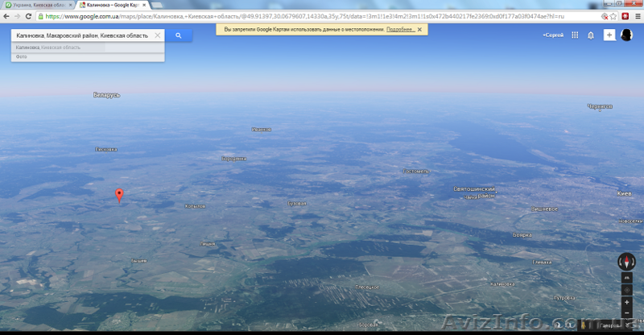This screenshot has width=644, height=335.
Task: Bookmark page with the star icon
Action: click(x=613, y=16)
